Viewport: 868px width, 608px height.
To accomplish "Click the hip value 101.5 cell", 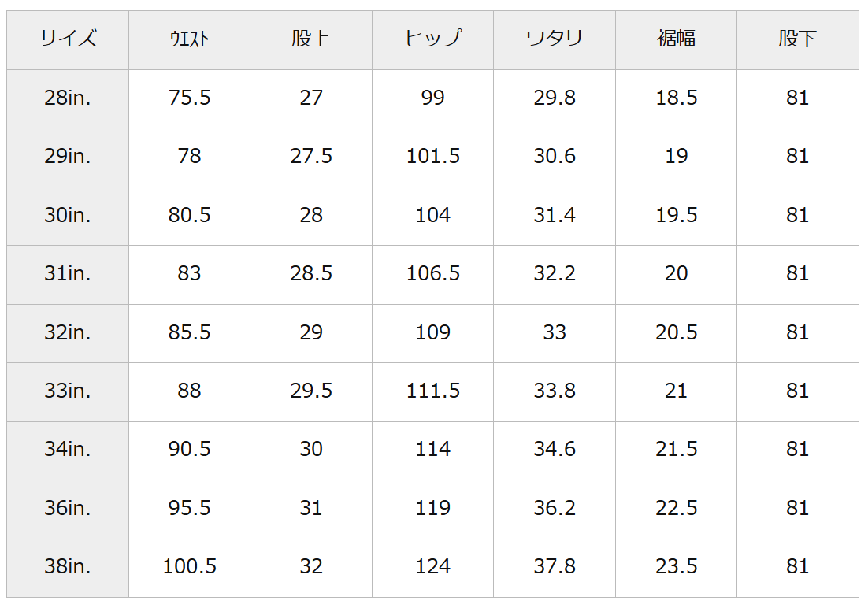I will coord(432,156).
